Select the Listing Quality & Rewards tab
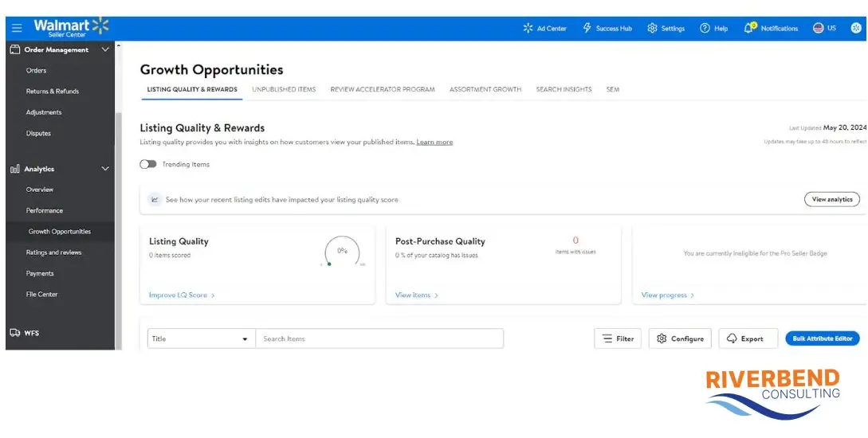Screen dimensions: 868x438 (192, 89)
